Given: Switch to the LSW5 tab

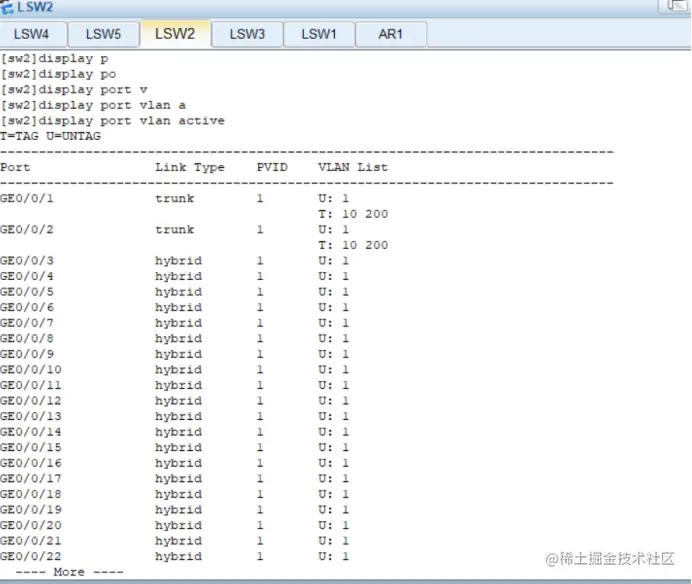Looking at the screenshot, I should click(x=103, y=34).
